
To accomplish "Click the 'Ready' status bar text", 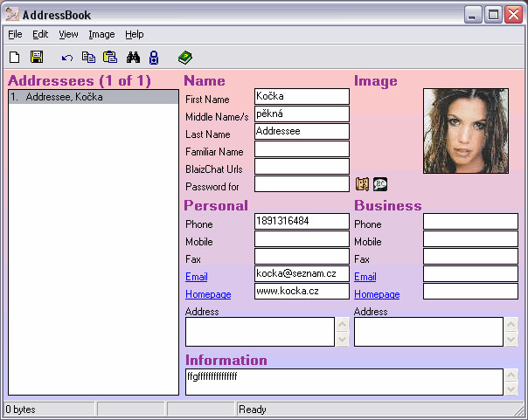I will click(x=253, y=410).
